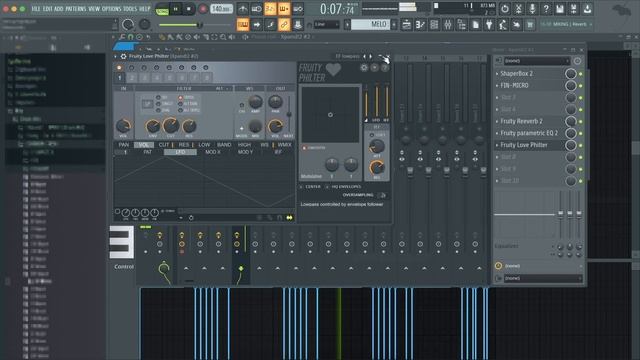Select FIN-MICRO effect slot
The image size is (640, 360).
(x=514, y=85)
